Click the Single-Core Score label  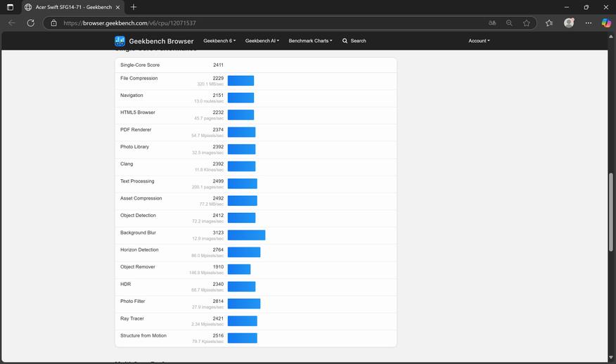[x=140, y=65]
